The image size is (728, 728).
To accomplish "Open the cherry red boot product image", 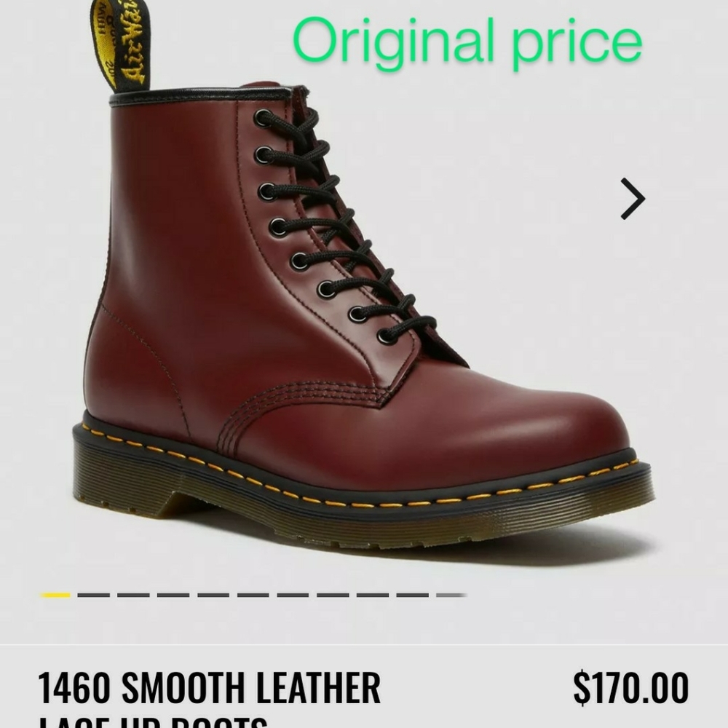I will tap(363, 297).
